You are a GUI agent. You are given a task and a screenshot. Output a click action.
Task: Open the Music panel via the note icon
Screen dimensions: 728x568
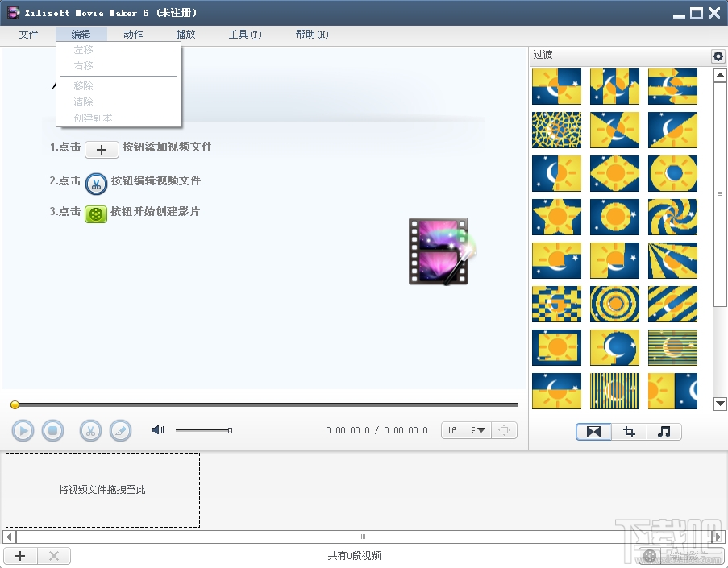(664, 432)
